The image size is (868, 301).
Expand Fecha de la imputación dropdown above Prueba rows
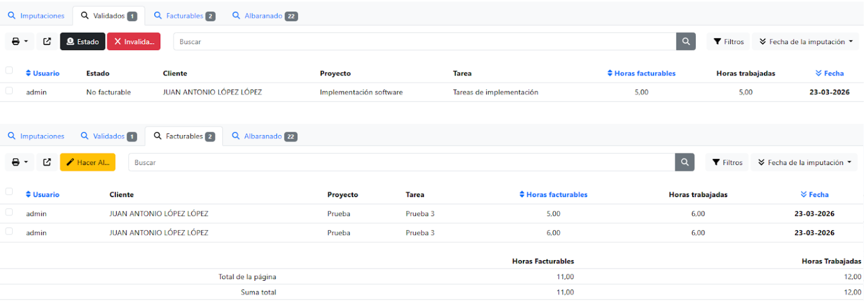[804, 162]
